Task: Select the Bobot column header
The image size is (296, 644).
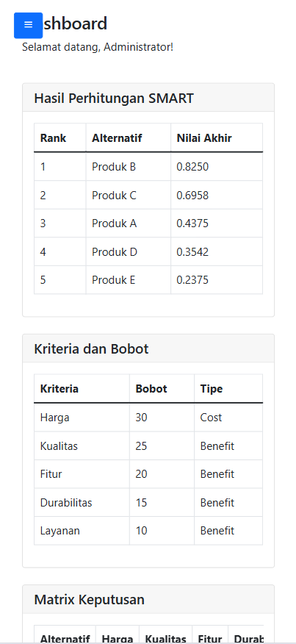Action: (162, 389)
